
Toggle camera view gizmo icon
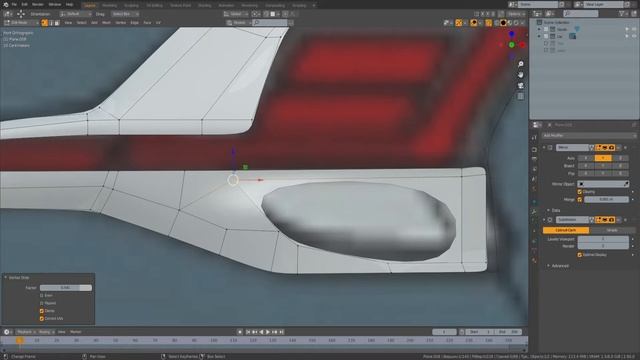(x=521, y=85)
